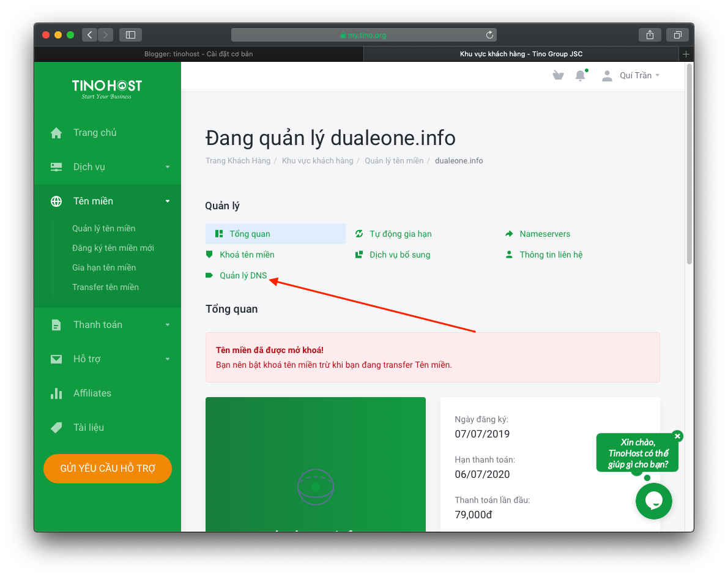Click the Quản lý DNS tag icon

[x=209, y=275]
